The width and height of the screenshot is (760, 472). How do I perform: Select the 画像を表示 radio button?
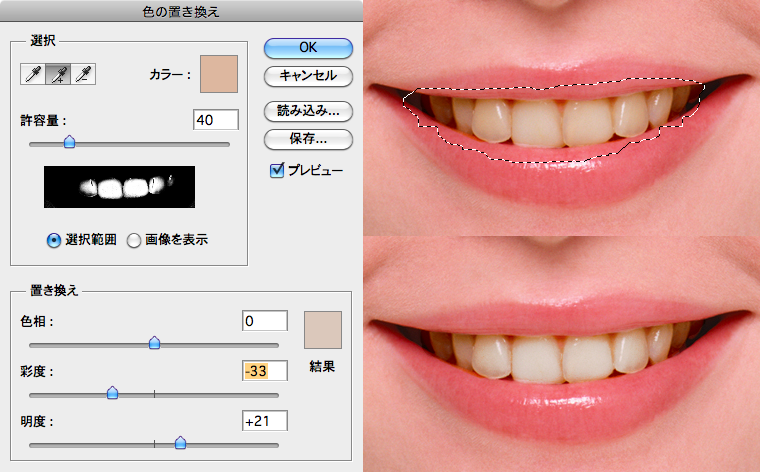(x=134, y=240)
